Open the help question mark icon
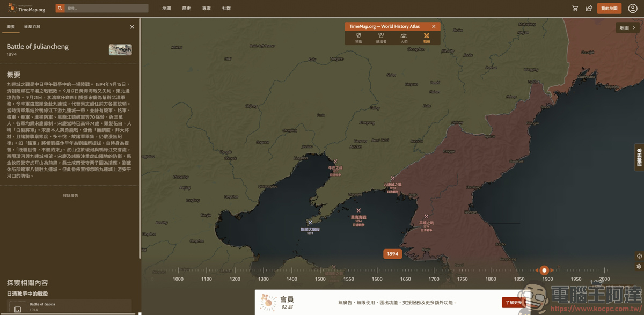The width and height of the screenshot is (644, 315). click(639, 256)
